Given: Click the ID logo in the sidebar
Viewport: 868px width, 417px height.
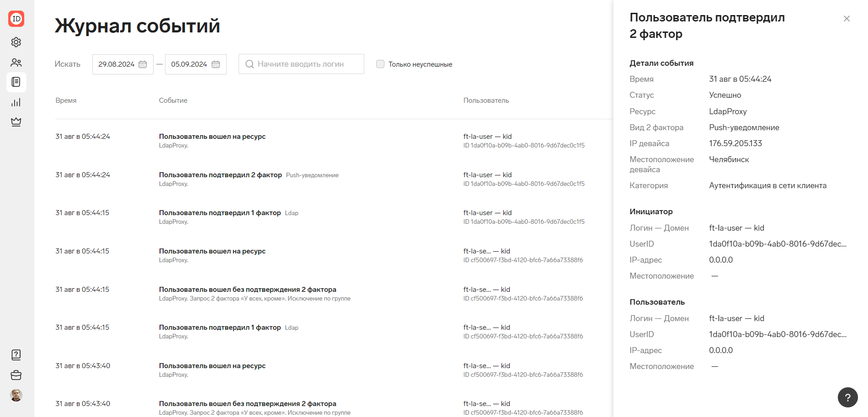Looking at the screenshot, I should coord(16,19).
